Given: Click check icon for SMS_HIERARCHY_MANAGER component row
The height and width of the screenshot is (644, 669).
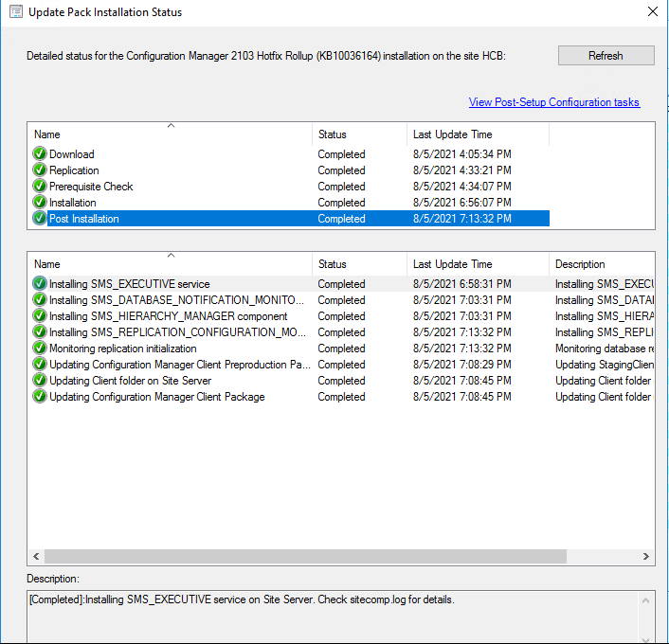Looking at the screenshot, I should click(40, 316).
